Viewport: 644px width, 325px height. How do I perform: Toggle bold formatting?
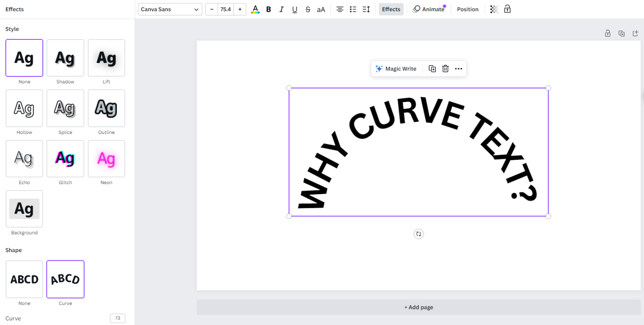pyautogui.click(x=268, y=9)
